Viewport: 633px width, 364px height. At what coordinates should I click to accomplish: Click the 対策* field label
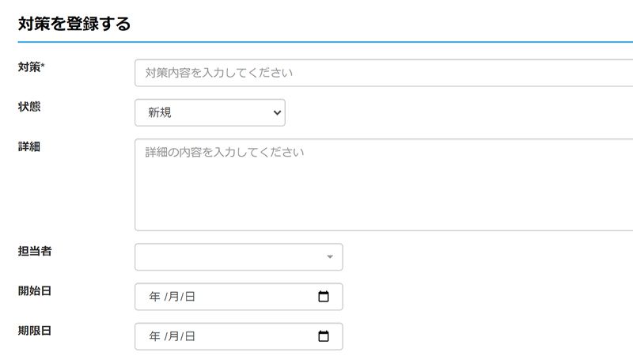coord(31,67)
